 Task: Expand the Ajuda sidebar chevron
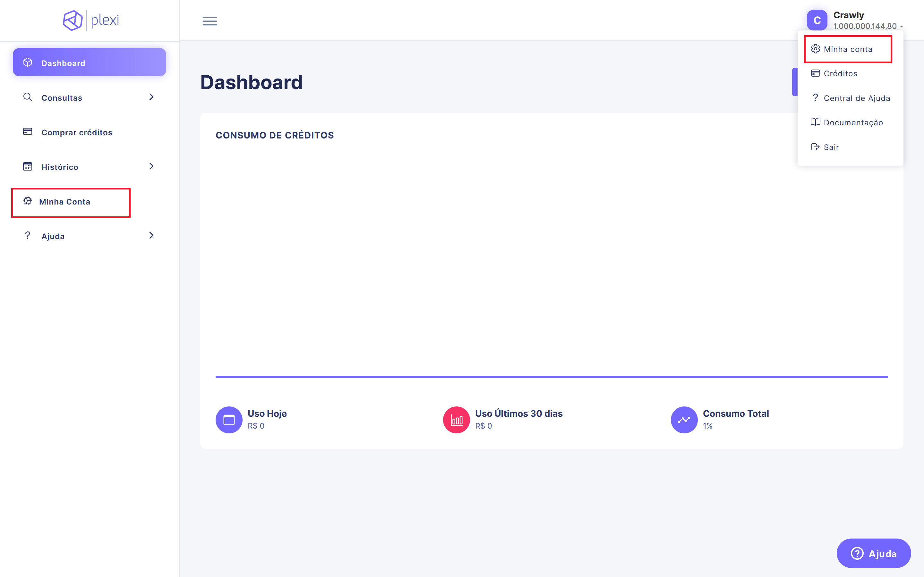pyautogui.click(x=151, y=236)
